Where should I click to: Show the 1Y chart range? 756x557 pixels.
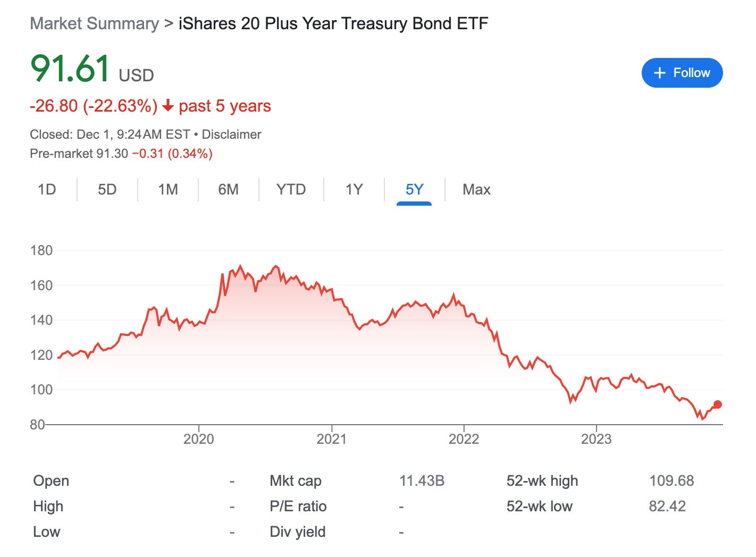[354, 190]
